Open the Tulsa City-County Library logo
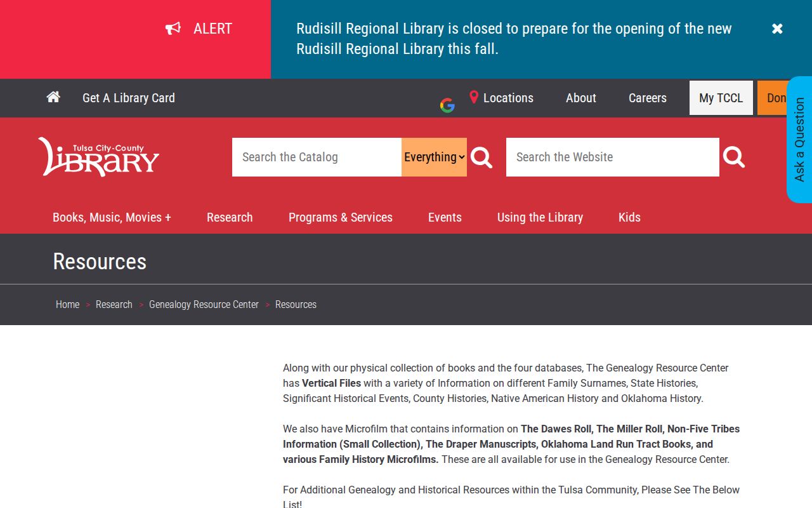The height and width of the screenshot is (508, 812). click(x=98, y=156)
